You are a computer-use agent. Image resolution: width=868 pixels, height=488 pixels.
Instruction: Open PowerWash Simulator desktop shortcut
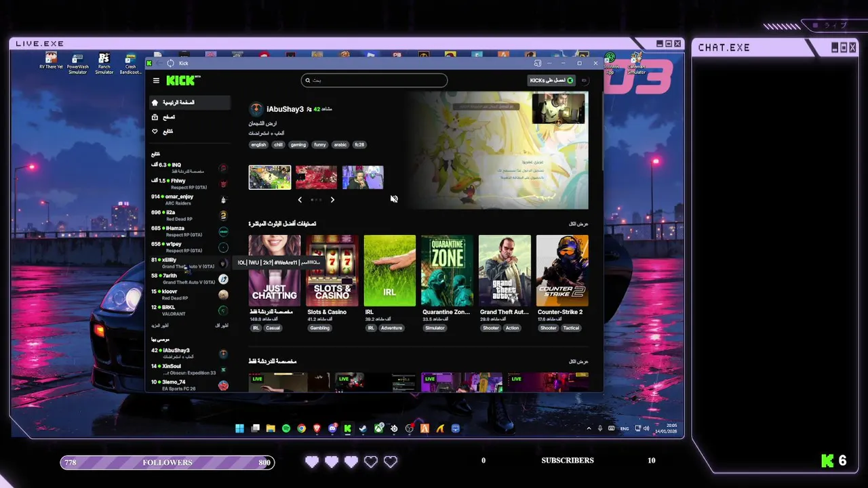[77, 64]
